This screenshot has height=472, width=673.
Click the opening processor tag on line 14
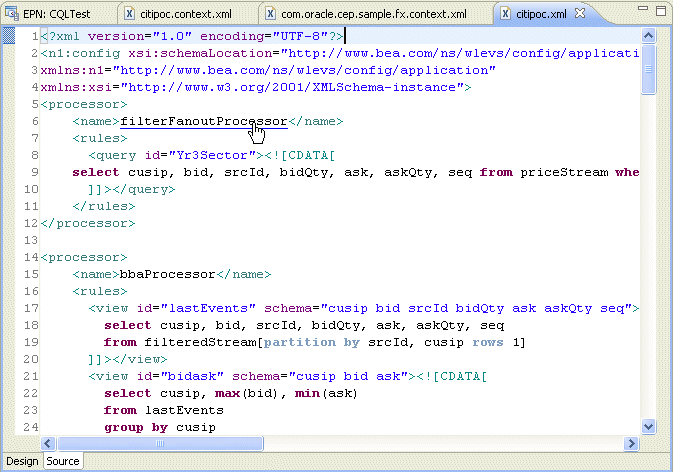(84, 257)
